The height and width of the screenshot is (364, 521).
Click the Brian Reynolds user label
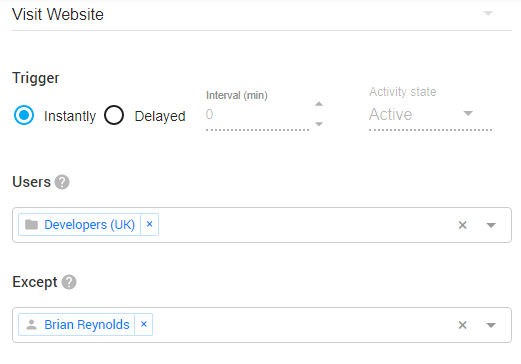click(87, 325)
